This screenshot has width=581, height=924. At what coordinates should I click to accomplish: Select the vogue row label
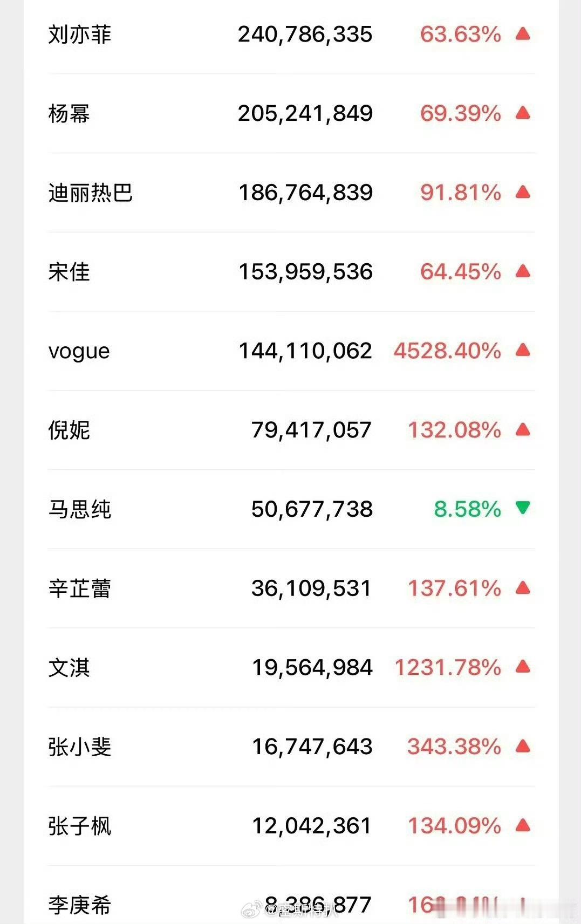pyautogui.click(x=79, y=352)
